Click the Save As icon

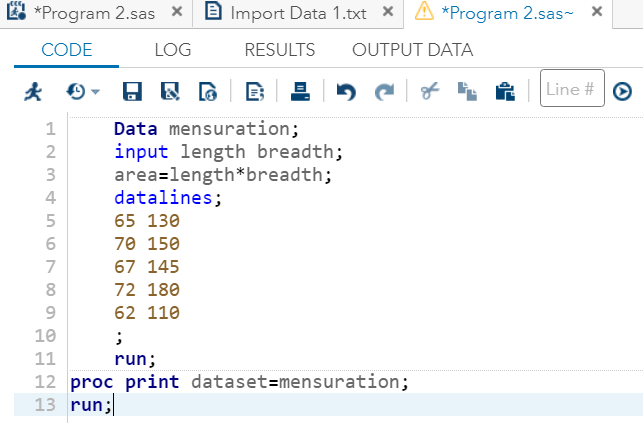[x=170, y=91]
